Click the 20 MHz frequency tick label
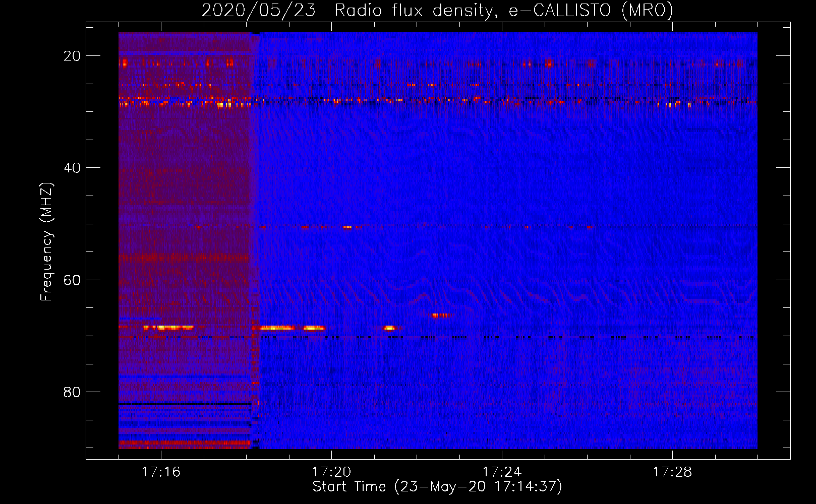Image resolution: width=816 pixels, height=504 pixels. click(x=72, y=56)
